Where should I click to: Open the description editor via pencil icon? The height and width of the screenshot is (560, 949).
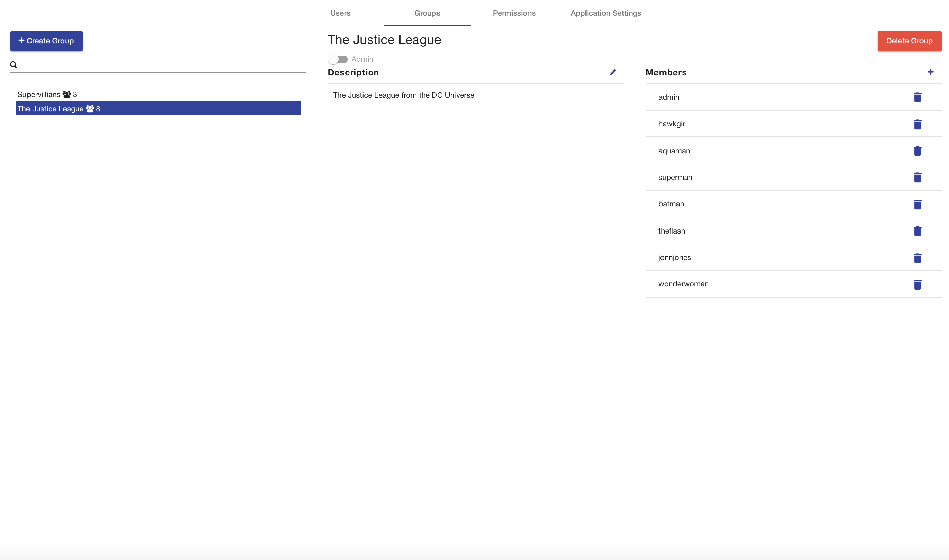(613, 72)
